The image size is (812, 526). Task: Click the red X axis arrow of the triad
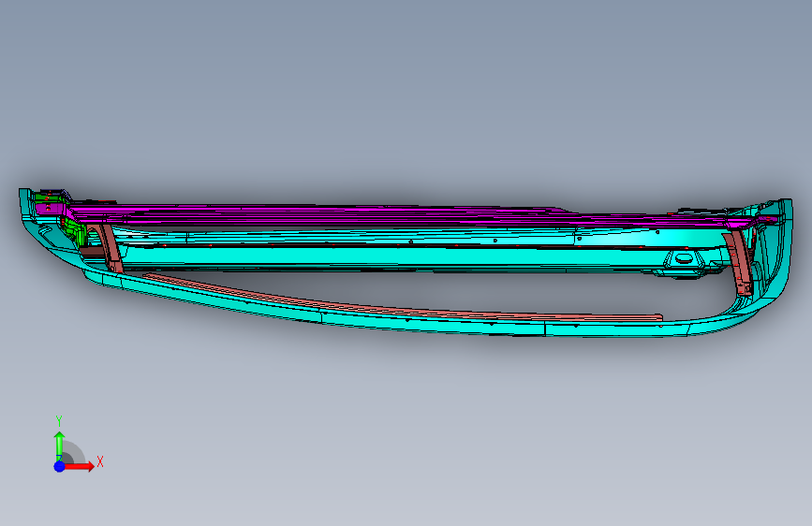[x=81, y=466]
